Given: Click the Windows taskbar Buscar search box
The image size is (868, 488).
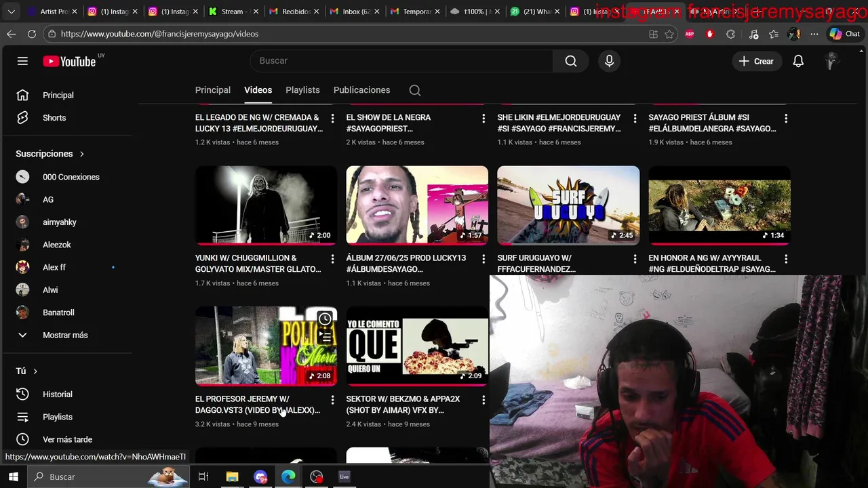Looking at the screenshot, I should coord(108,476).
